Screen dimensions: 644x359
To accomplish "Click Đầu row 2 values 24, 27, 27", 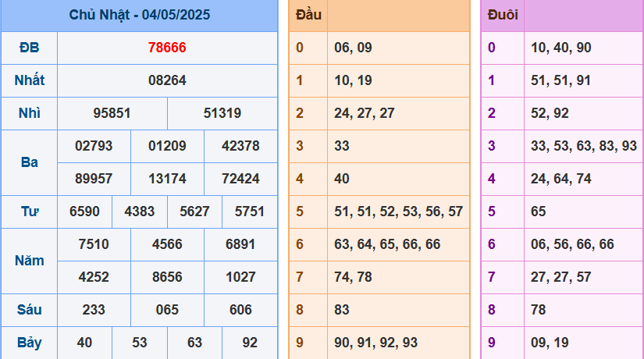I will tap(365, 113).
